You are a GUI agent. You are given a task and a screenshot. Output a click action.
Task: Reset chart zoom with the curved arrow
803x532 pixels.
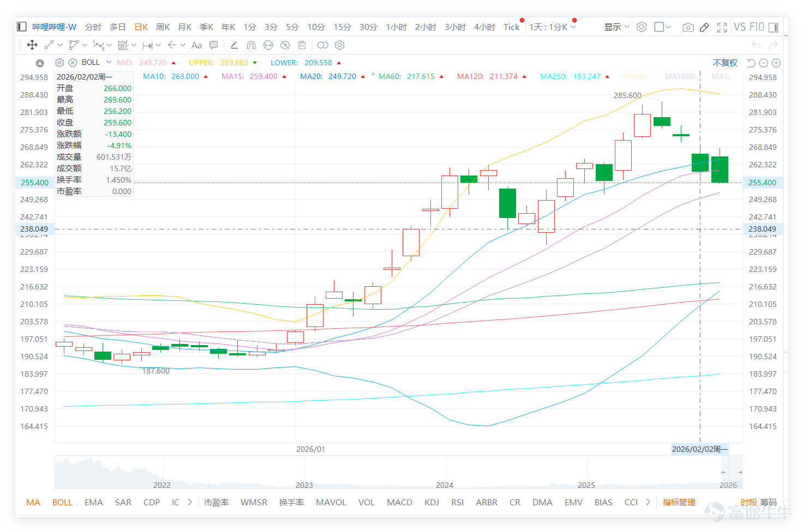coord(751,63)
